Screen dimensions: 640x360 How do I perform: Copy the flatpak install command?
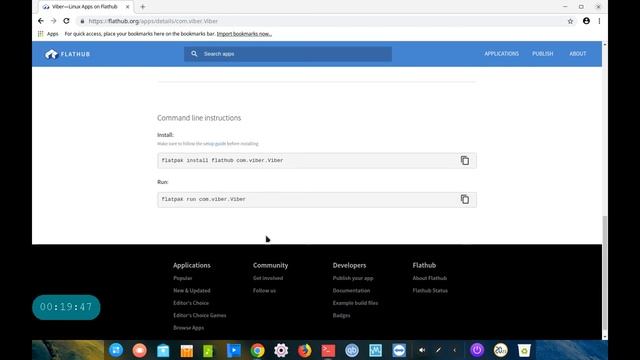pos(464,160)
